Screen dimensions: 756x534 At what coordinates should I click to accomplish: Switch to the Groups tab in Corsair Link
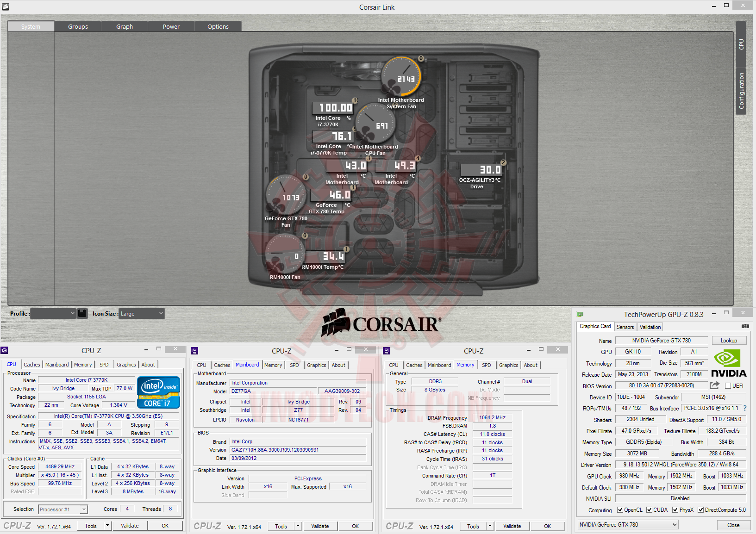coord(78,26)
